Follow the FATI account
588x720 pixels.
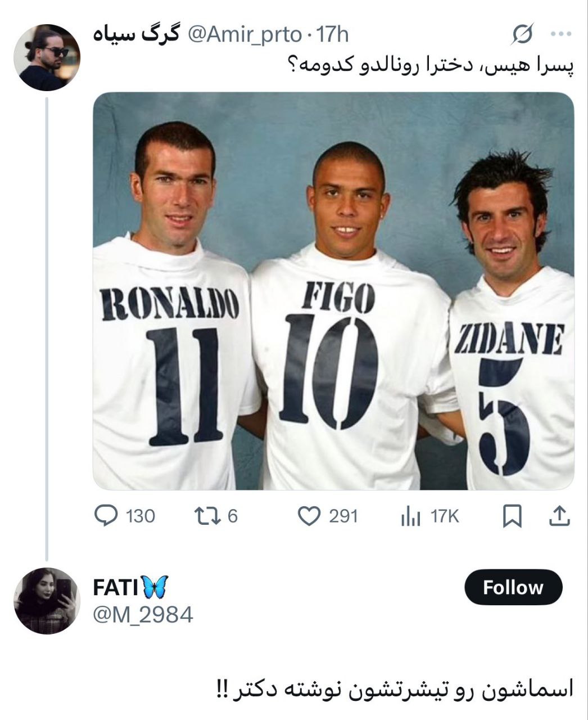pos(513,588)
